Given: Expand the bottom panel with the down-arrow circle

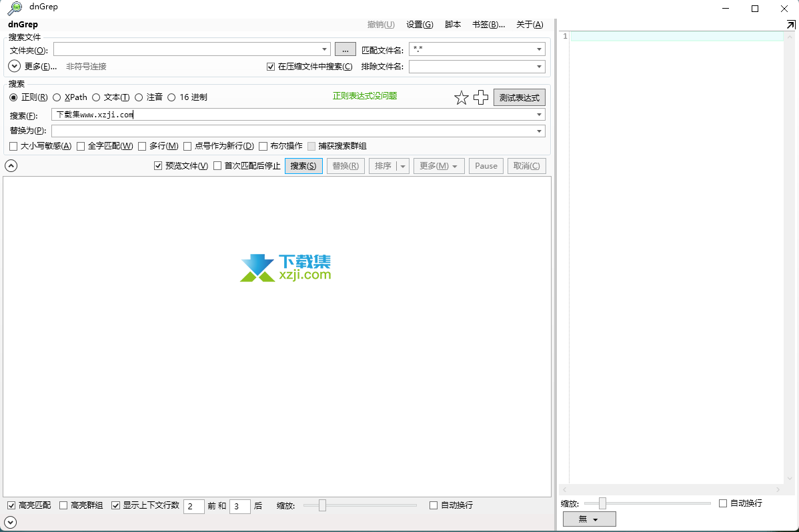Looking at the screenshot, I should pos(10,522).
